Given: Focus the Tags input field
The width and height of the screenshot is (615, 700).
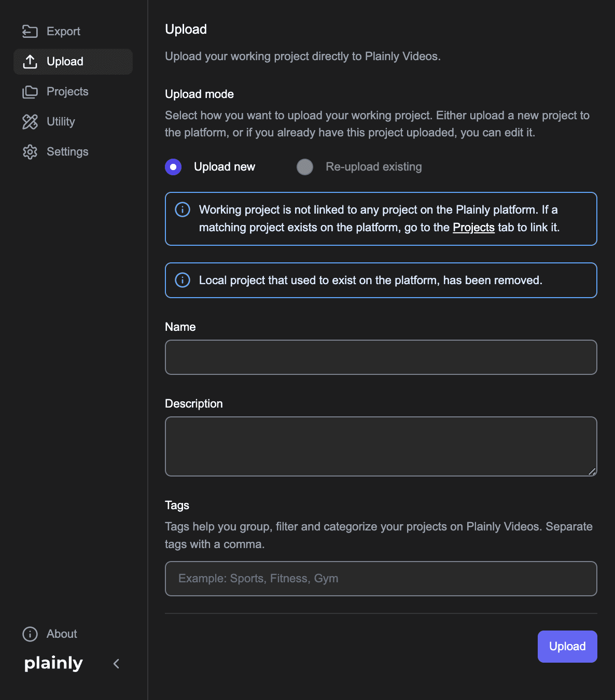Looking at the screenshot, I should pos(381,579).
